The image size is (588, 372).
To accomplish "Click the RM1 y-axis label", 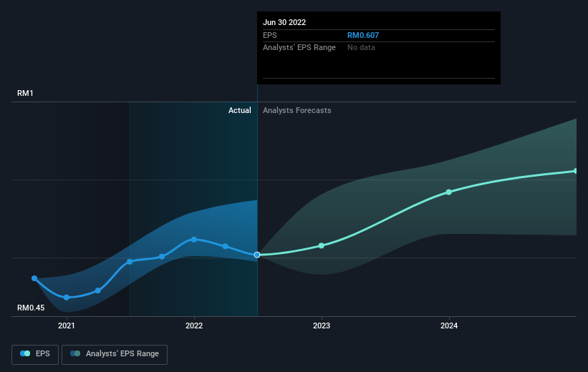I will point(25,93).
